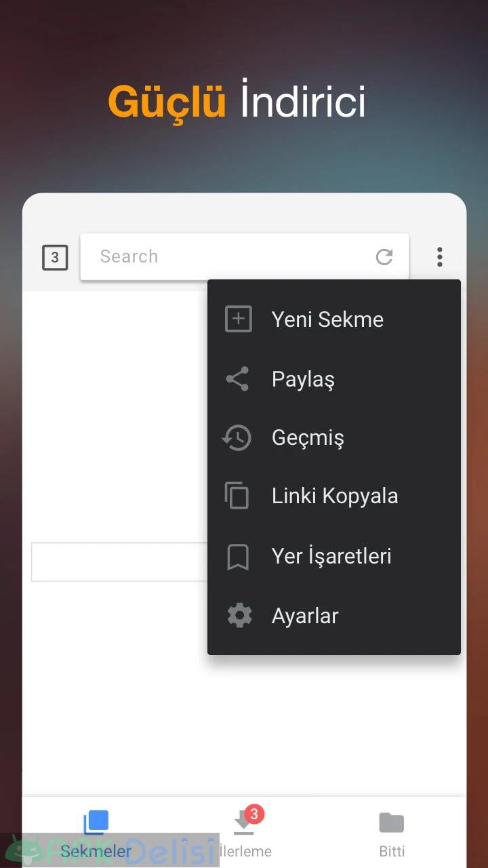Click the settings gear icon

pyautogui.click(x=239, y=616)
